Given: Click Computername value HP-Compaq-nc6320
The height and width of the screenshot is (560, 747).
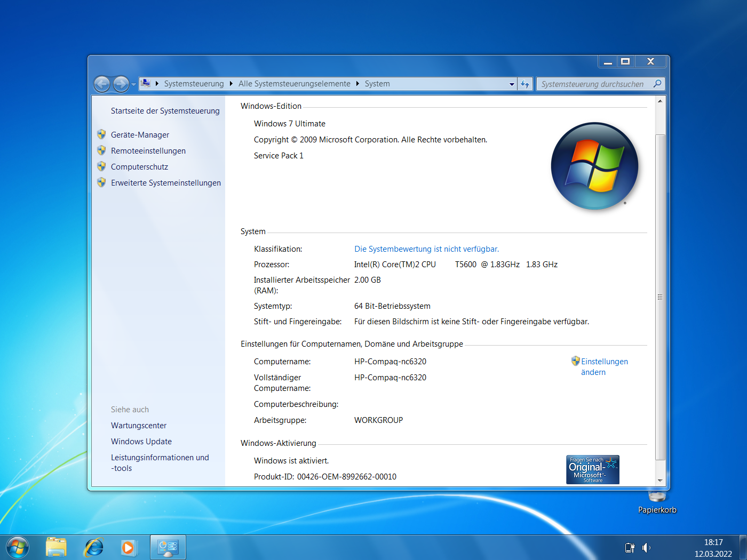Looking at the screenshot, I should click(391, 362).
